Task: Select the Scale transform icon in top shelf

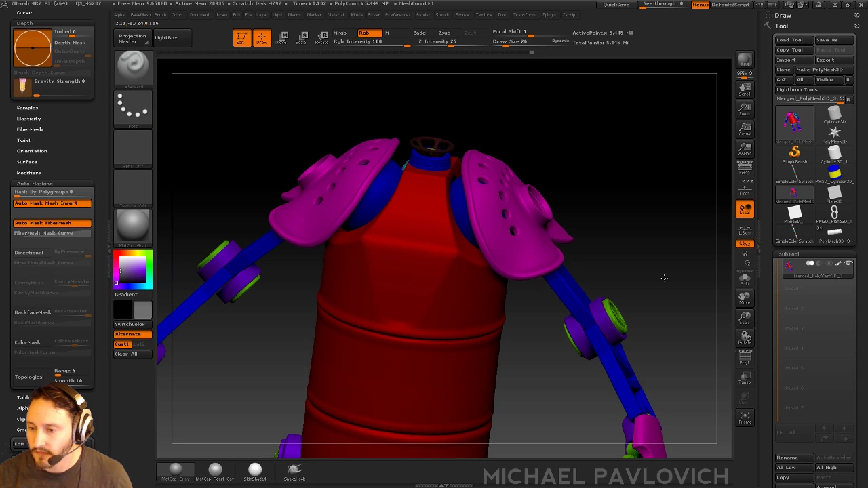Action: (302, 38)
